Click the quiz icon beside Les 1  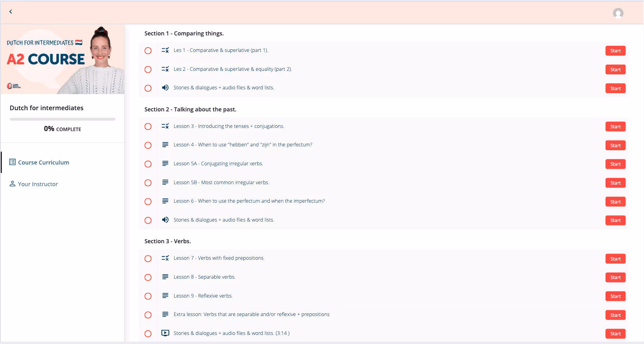[x=165, y=50]
